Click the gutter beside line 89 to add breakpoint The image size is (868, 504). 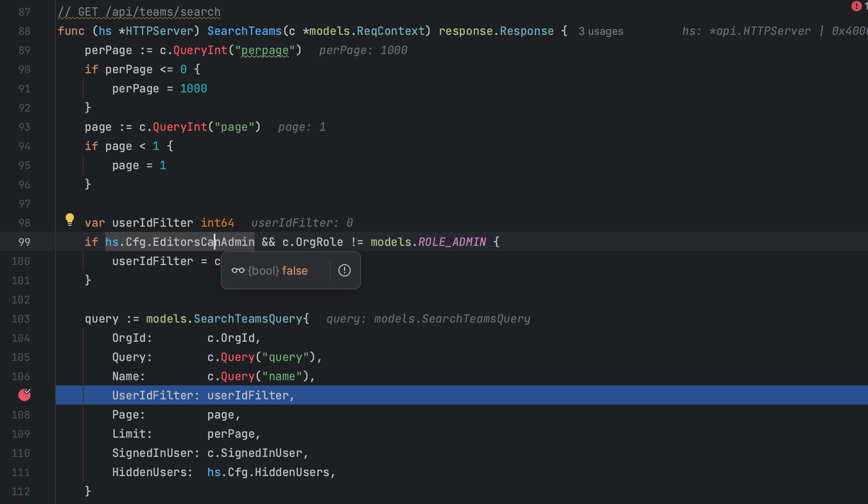pyautogui.click(x=24, y=50)
